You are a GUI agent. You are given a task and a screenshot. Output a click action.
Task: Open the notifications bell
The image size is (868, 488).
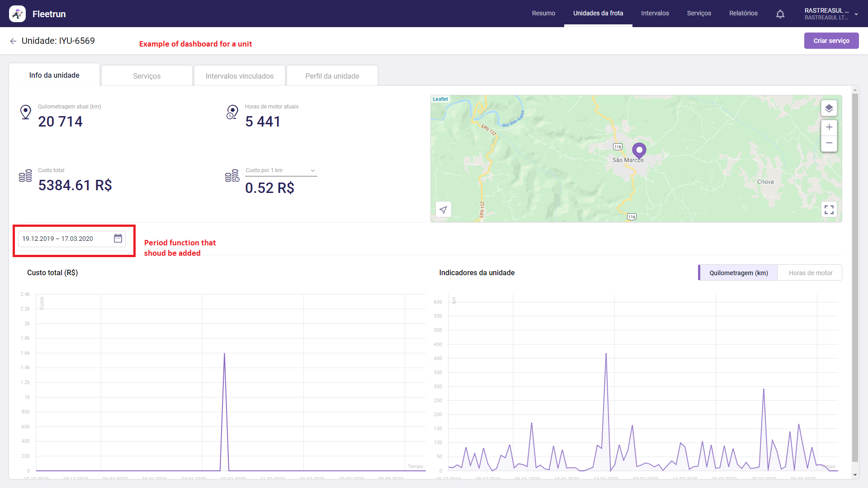pos(780,14)
